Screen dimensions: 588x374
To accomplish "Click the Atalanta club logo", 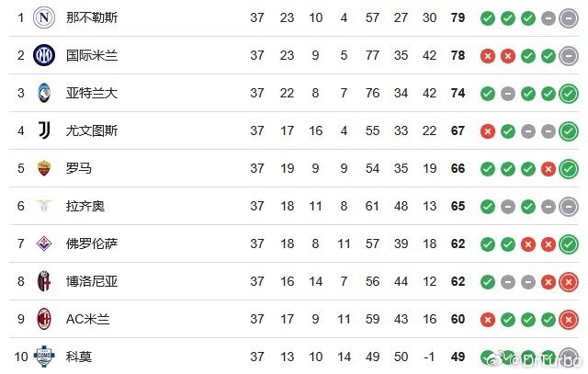I will point(44,93).
